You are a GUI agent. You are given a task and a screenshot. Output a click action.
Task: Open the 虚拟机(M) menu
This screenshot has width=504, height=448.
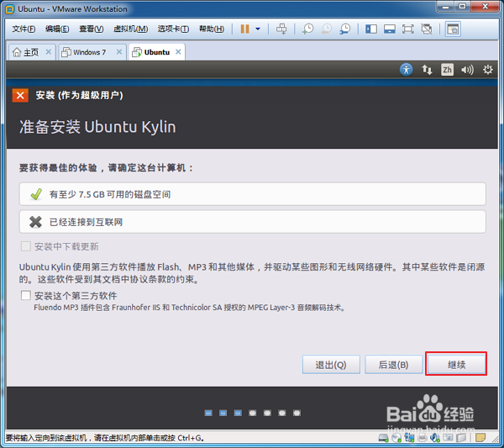click(130, 29)
